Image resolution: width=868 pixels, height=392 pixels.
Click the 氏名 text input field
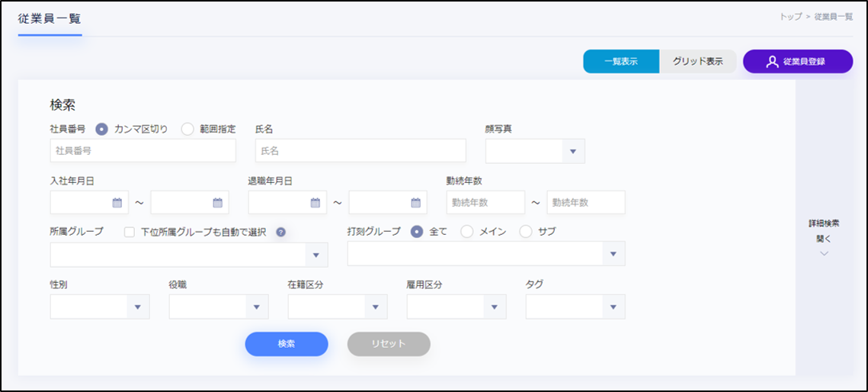[x=360, y=151]
